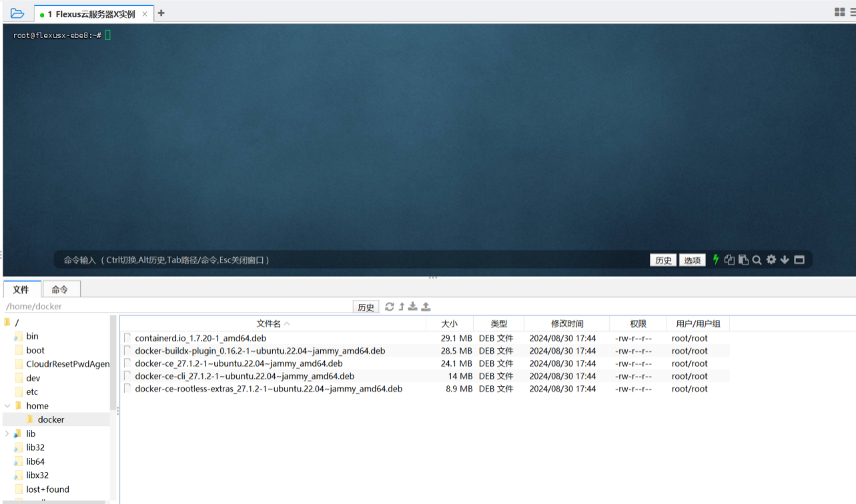
Task: Open terminal search magnifier icon
Action: (x=757, y=260)
